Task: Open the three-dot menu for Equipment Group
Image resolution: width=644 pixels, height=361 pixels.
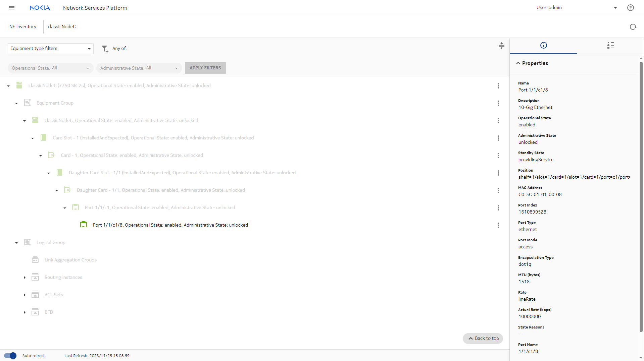Action: tap(498, 103)
